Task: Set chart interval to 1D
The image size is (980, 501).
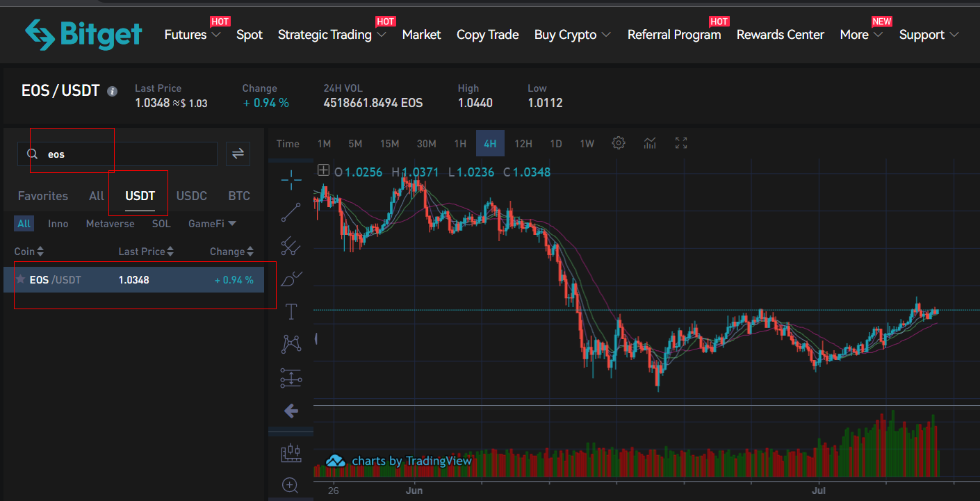Action: (556, 144)
